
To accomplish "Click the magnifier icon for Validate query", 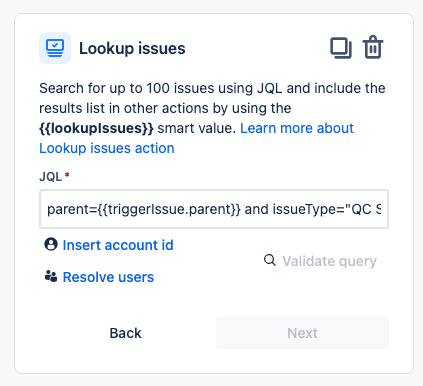I will click(270, 260).
